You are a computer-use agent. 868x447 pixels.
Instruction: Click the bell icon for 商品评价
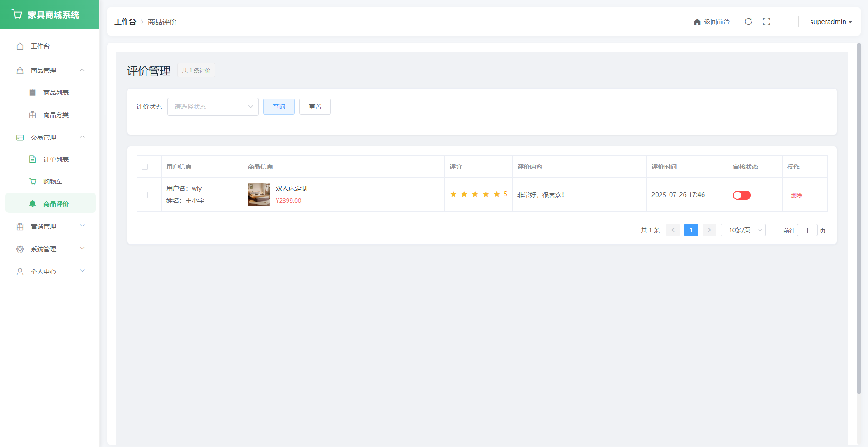click(33, 204)
